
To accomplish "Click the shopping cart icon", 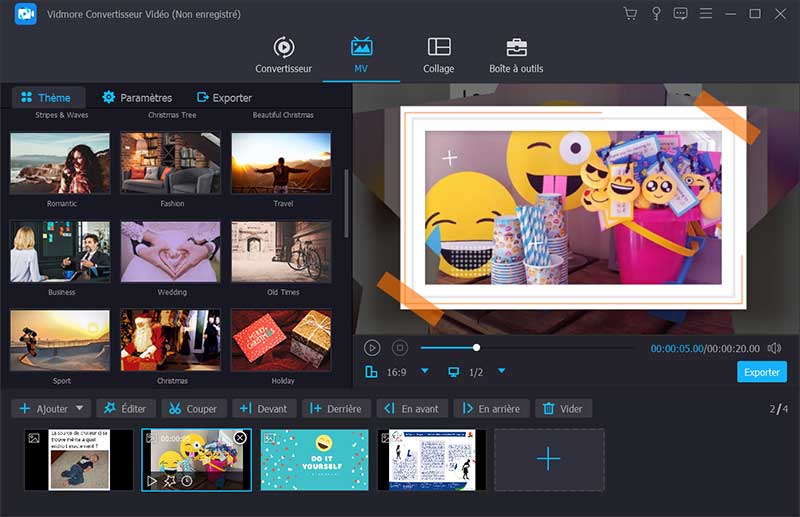I will pos(630,14).
